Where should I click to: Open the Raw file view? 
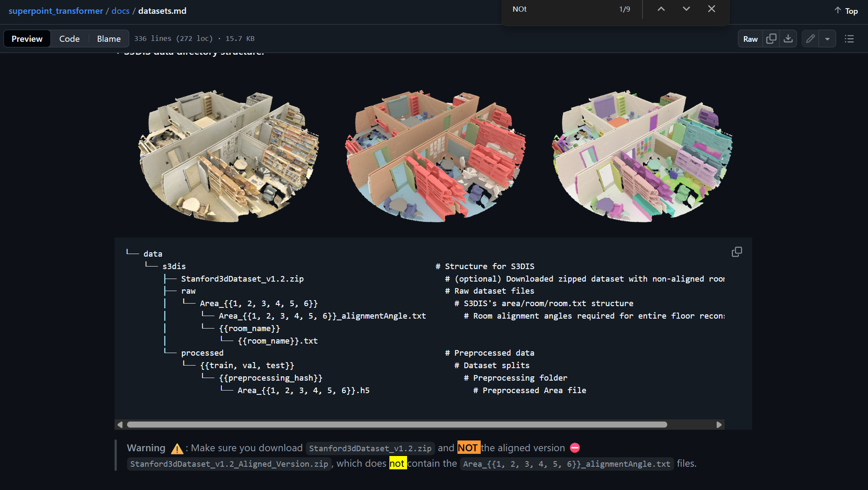pyautogui.click(x=750, y=39)
